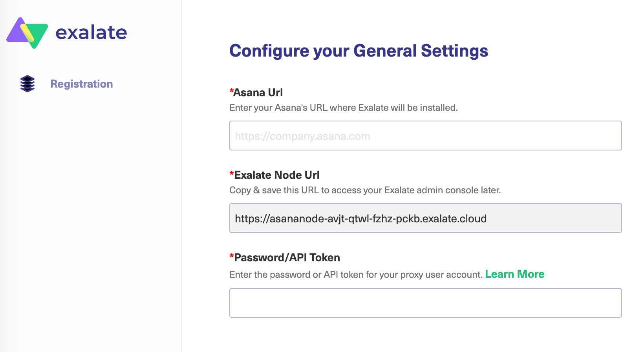
Task: Click the Exalate Node Url label
Action: point(277,175)
